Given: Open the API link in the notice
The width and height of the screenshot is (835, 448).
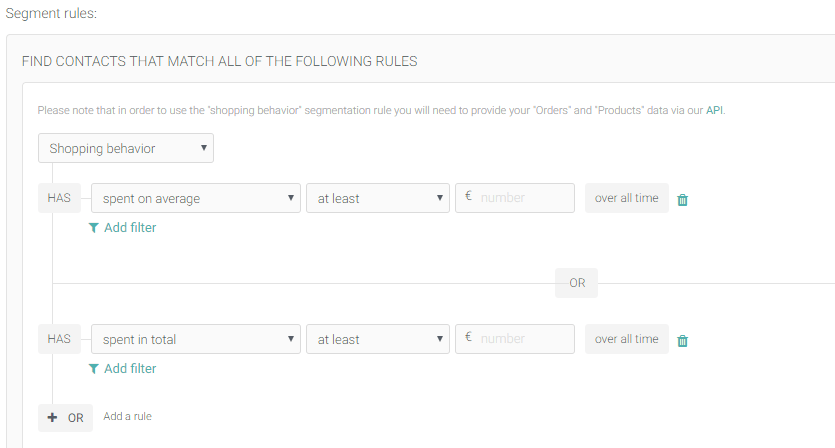Looking at the screenshot, I should tap(714, 110).
